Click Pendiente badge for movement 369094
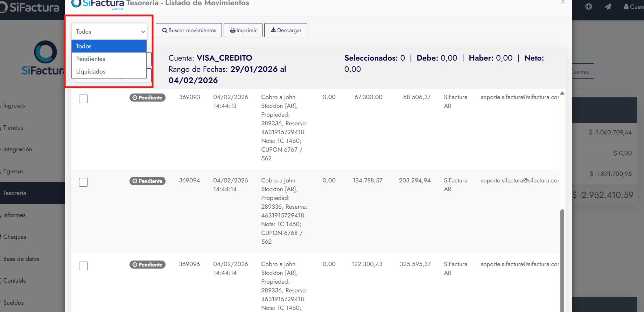Image resolution: width=644 pixels, height=312 pixels. click(x=147, y=181)
